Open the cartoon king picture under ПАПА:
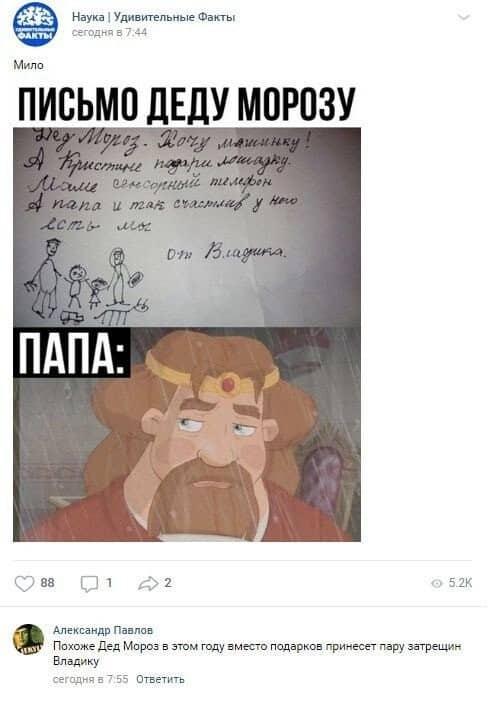This screenshot has height=703, width=495. point(187,434)
